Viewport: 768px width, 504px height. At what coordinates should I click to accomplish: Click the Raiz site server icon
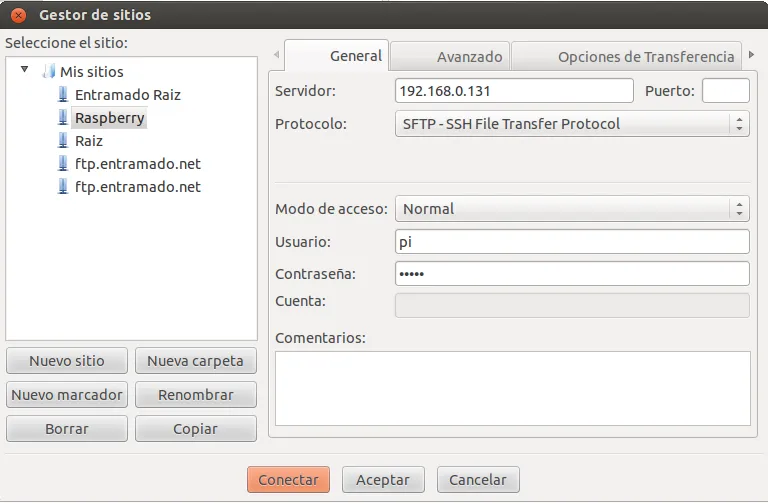64,141
